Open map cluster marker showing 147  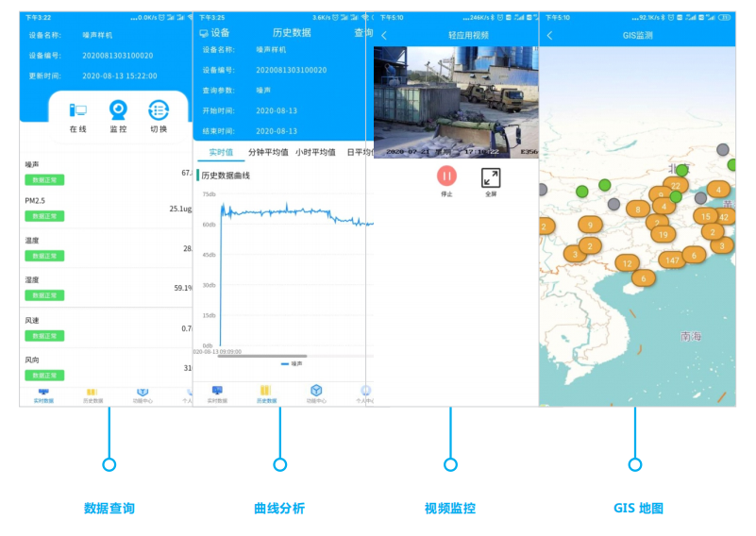671,260
